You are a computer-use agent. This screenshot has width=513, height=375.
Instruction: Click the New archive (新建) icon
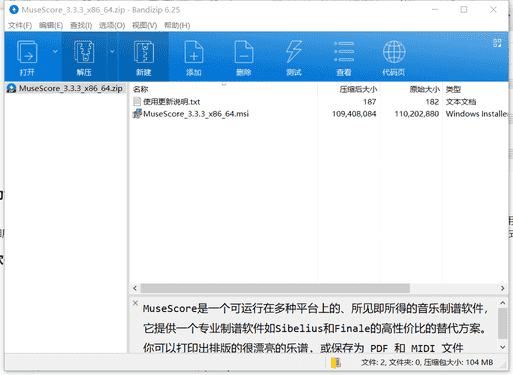tap(144, 52)
